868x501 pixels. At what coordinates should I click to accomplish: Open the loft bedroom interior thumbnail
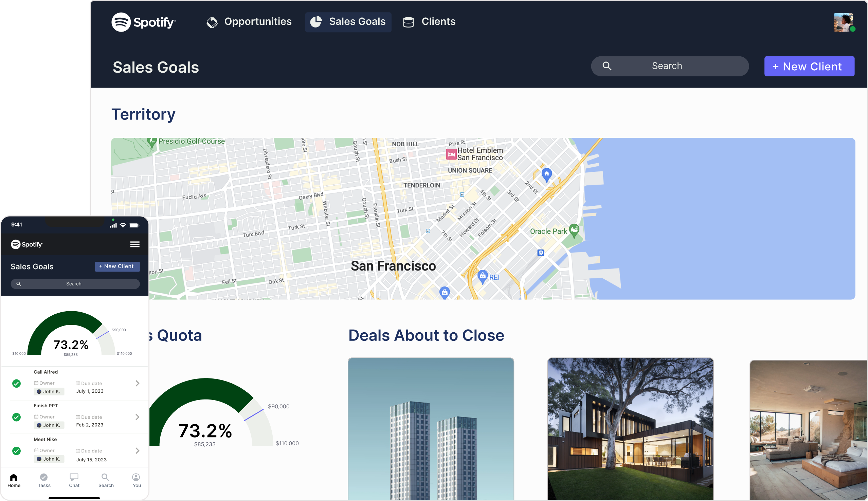(x=809, y=430)
